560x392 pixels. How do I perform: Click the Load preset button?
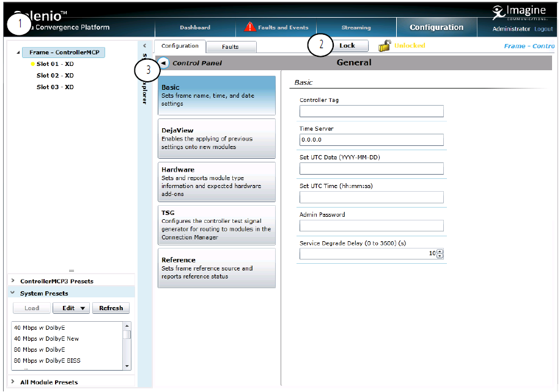pos(32,308)
